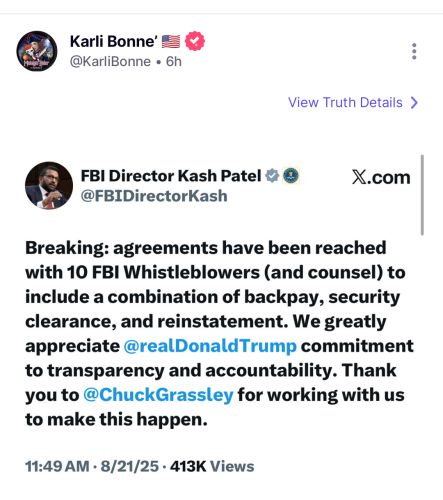
Task: Click the 11:49 AM 8/21/25 timestamp
Action: click(x=92, y=466)
